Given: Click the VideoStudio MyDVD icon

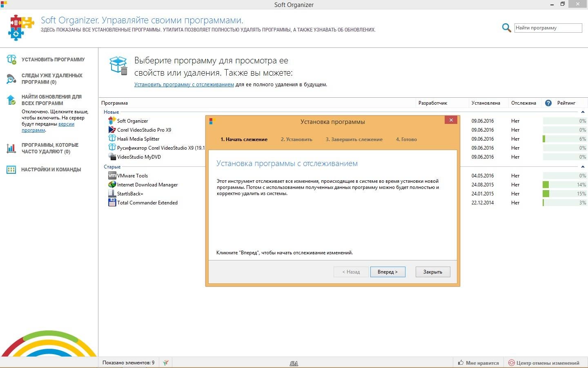Looking at the screenshot, I should coord(112,157).
